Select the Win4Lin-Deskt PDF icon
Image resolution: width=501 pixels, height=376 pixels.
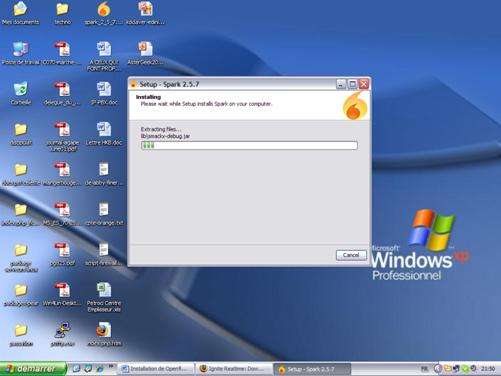point(62,294)
